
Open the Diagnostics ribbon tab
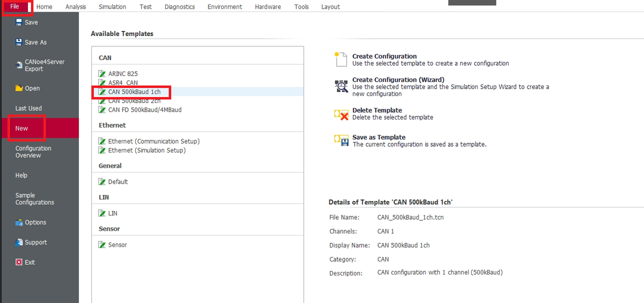tap(180, 7)
